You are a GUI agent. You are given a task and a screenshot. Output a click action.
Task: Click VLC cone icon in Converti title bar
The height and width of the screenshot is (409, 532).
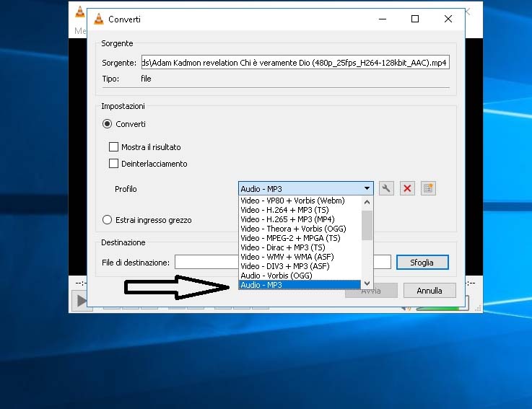pyautogui.click(x=99, y=19)
